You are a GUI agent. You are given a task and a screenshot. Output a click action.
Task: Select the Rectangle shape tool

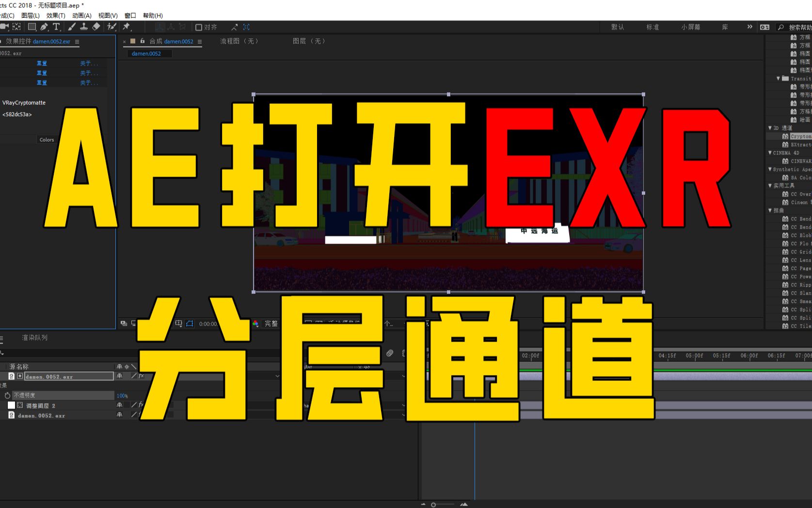(32, 27)
